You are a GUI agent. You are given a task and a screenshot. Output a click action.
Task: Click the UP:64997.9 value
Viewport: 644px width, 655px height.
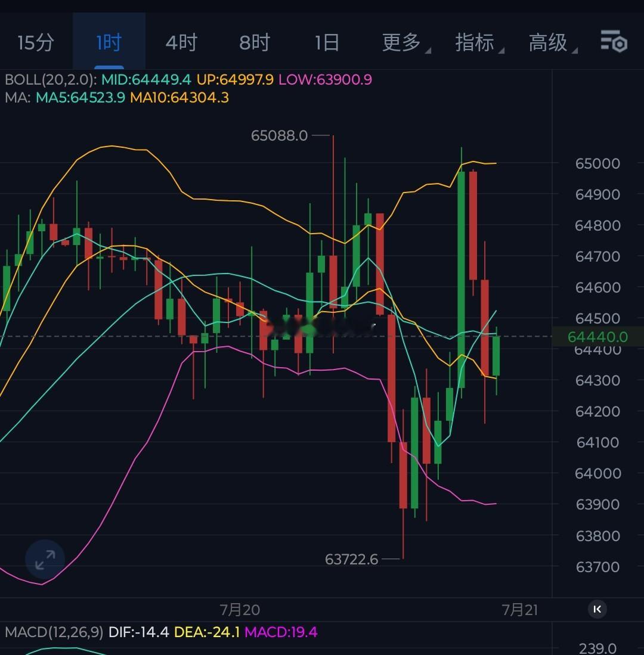click(235, 79)
